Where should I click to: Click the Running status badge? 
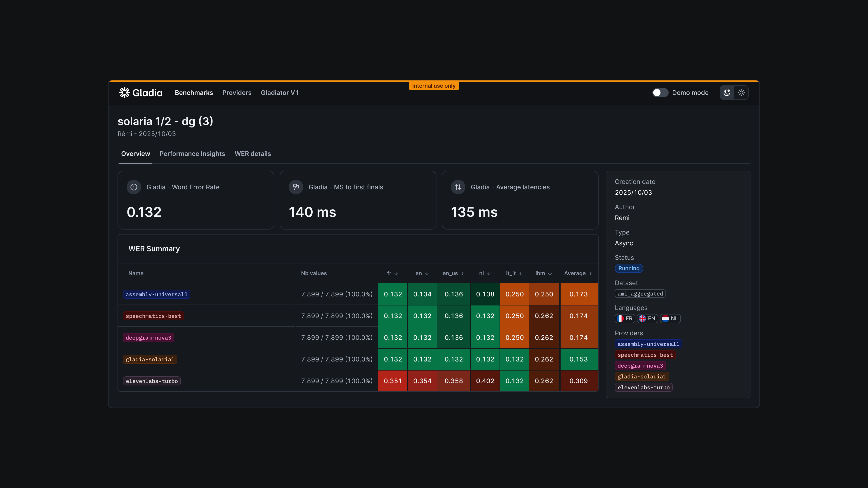pyautogui.click(x=629, y=268)
